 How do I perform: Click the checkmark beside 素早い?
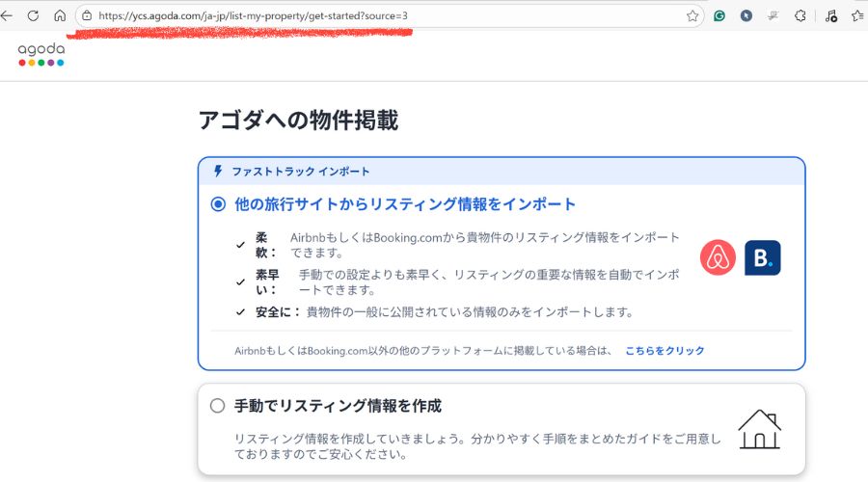[x=240, y=282]
